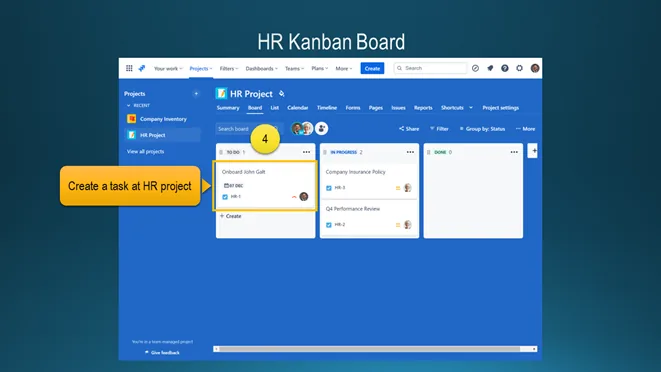Viewport: 661px width, 372px height.
Task: Open View all projects link
Action: point(145,151)
